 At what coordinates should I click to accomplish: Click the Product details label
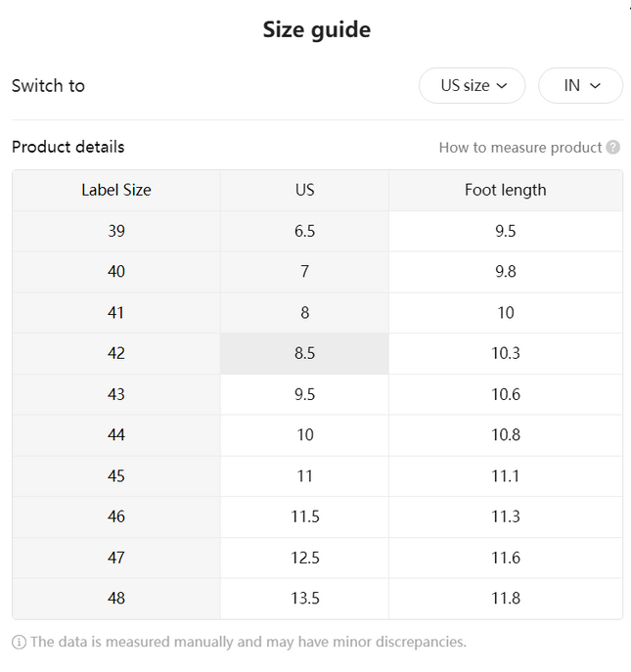pos(68,147)
